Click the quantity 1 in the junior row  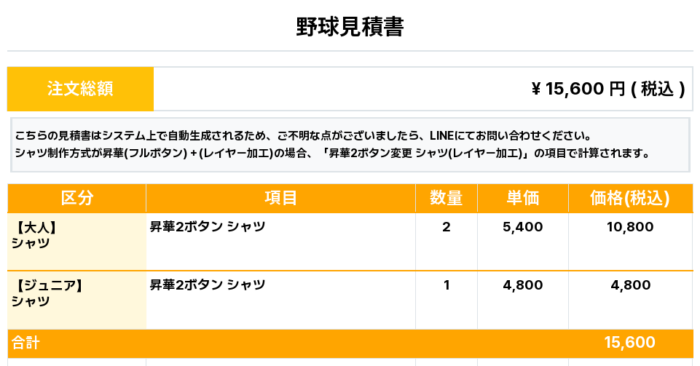[446, 285]
